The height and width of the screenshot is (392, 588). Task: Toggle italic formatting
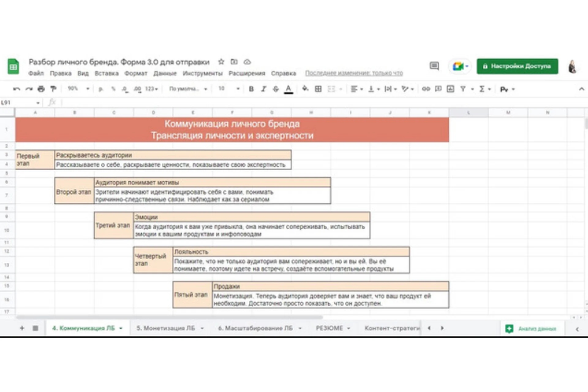point(263,89)
